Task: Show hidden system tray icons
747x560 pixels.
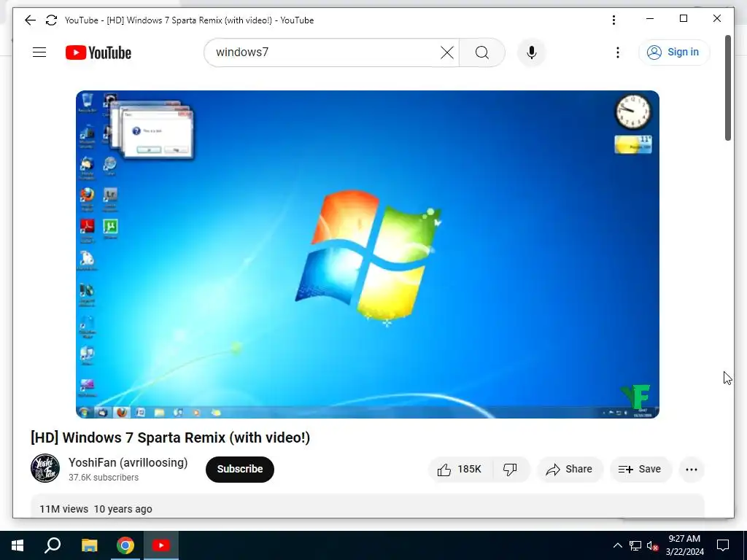Action: coord(617,545)
